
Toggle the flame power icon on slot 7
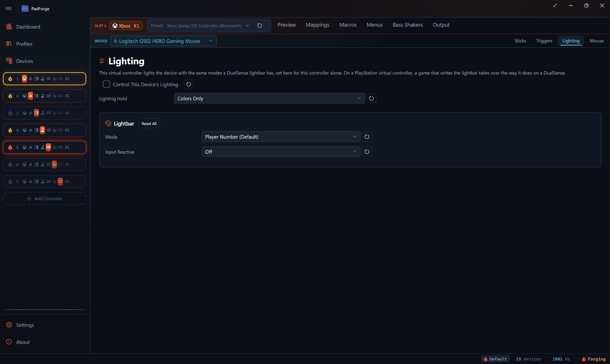click(x=10, y=182)
